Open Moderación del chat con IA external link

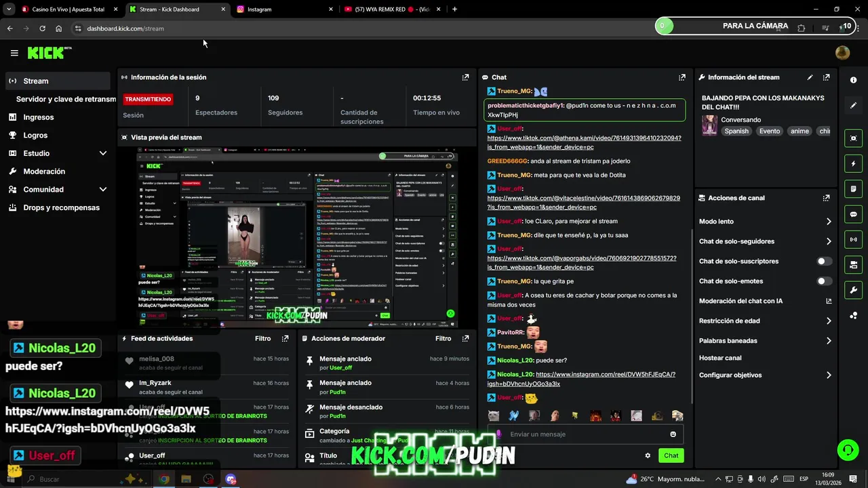click(x=829, y=301)
